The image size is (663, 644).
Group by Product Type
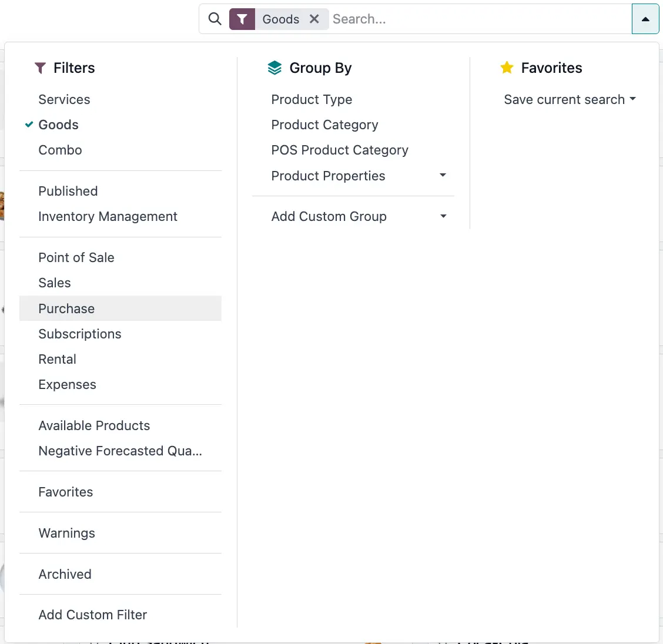(x=353, y=100)
